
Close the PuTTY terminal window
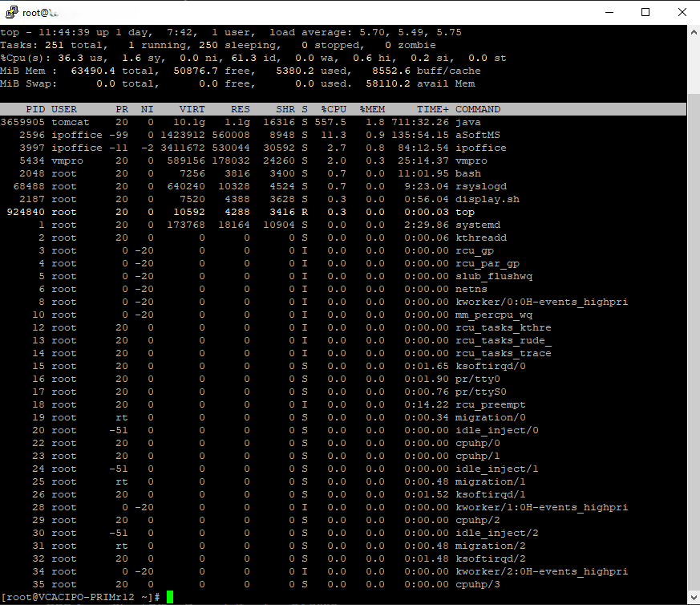point(682,13)
